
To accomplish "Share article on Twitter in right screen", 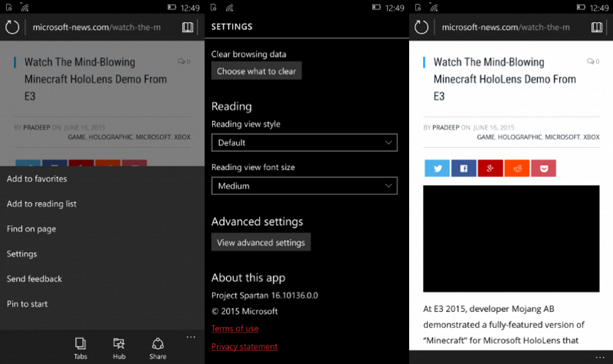I will click(437, 168).
